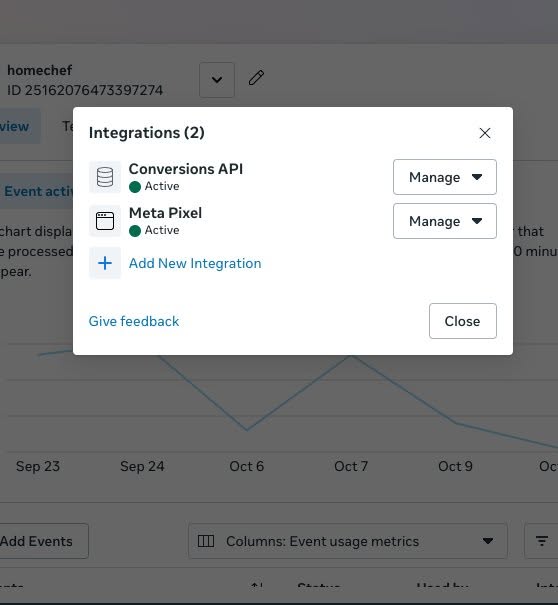The image size is (558, 605).
Task: Open Manage dropdown for Meta Pixel
Action: [445, 221]
